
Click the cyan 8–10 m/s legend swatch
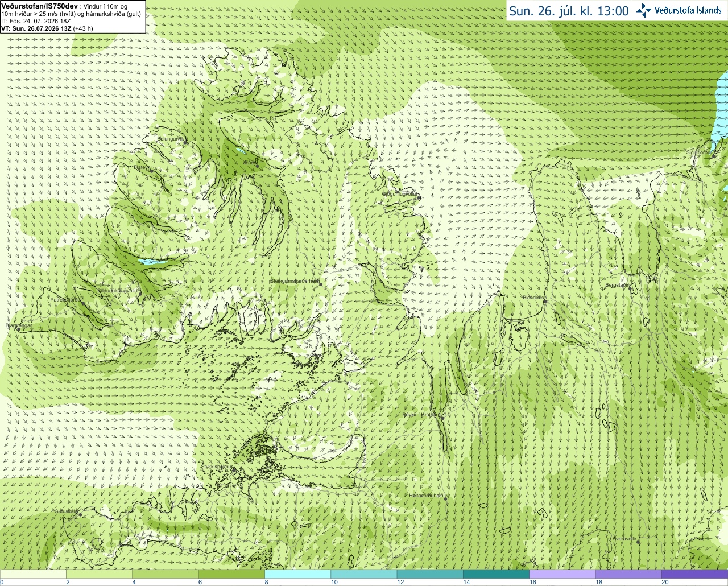(x=298, y=574)
